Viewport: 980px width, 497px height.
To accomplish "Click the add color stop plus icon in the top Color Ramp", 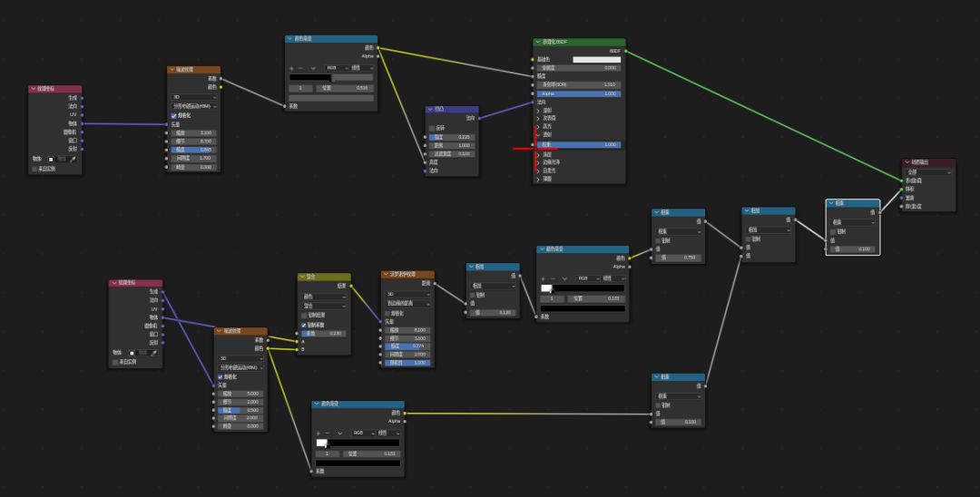I will pyautogui.click(x=291, y=68).
